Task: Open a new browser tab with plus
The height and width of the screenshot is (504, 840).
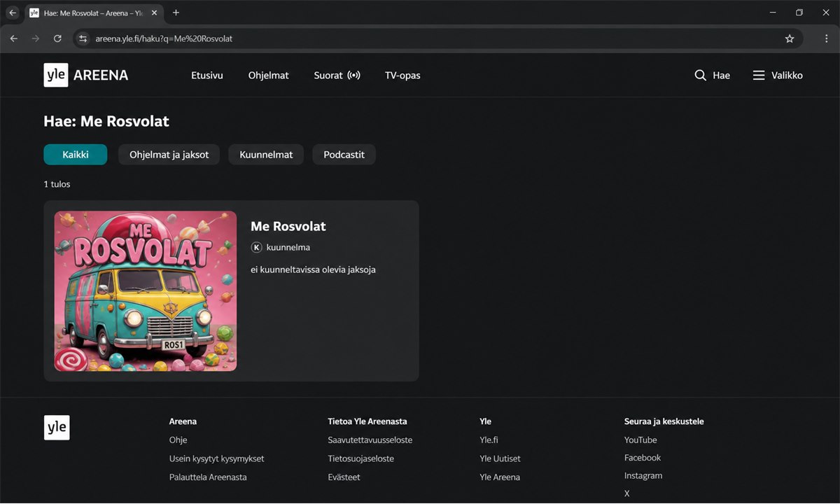Action: coord(176,13)
